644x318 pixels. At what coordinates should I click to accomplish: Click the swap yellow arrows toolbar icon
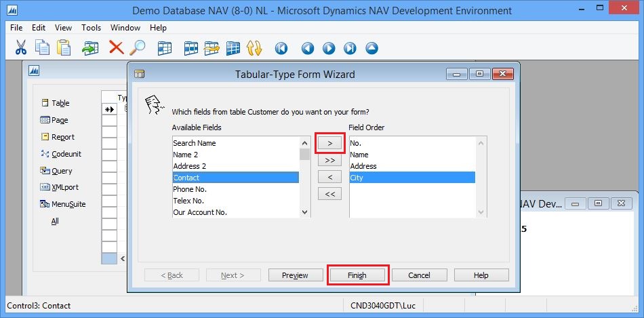click(254, 48)
